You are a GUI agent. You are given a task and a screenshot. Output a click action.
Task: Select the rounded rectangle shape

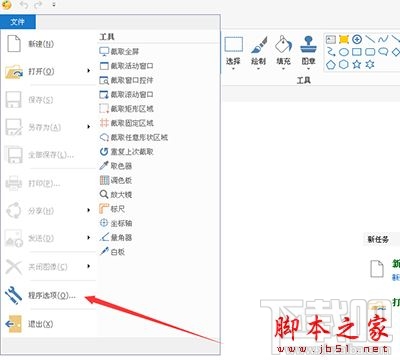tap(370, 52)
